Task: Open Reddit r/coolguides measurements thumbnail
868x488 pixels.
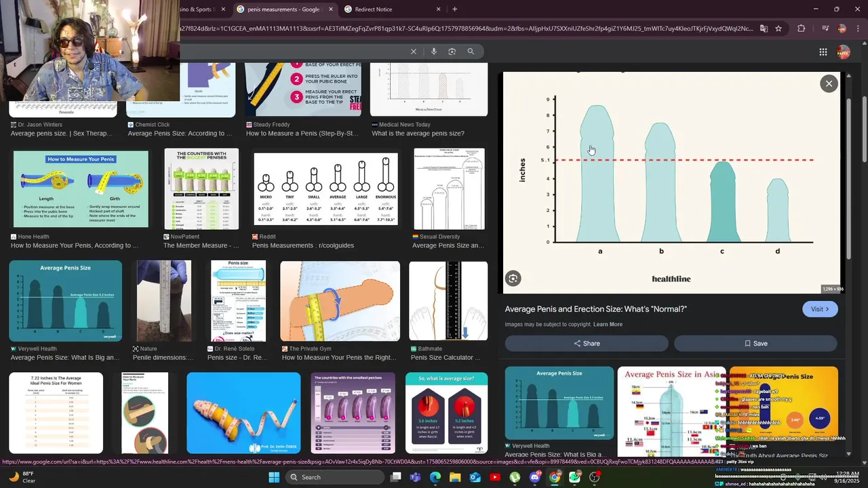Action: point(325,189)
